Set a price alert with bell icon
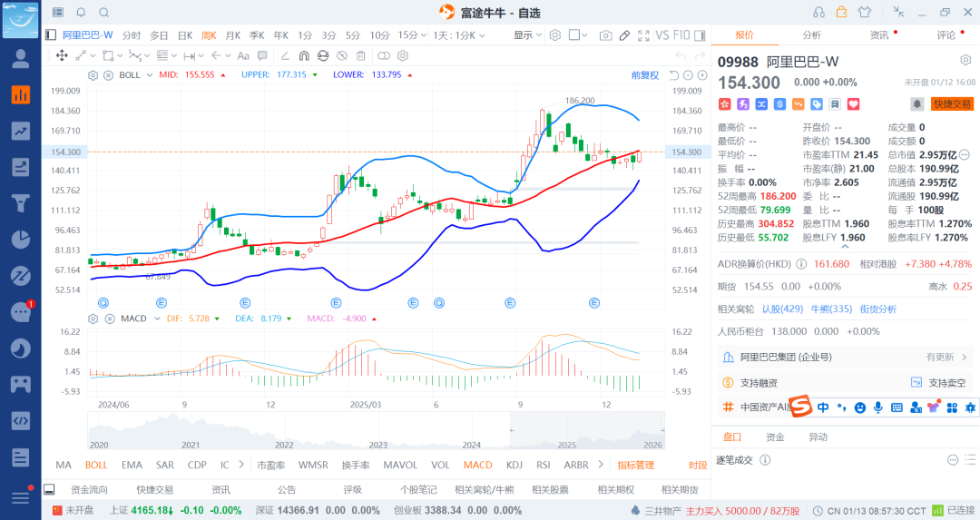Image resolution: width=980 pixels, height=520 pixels. (x=917, y=103)
